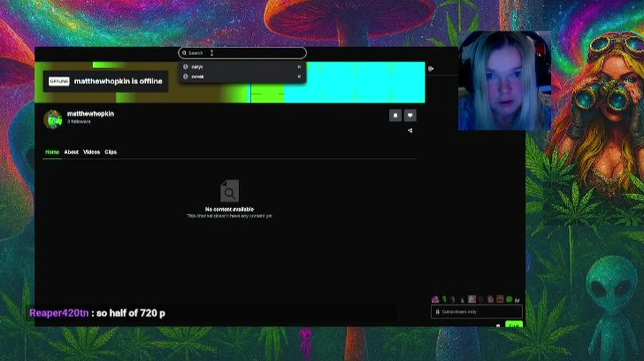The height and width of the screenshot is (361, 644).
Task: Click the Subscribers only chat input
Action: [x=476, y=312]
